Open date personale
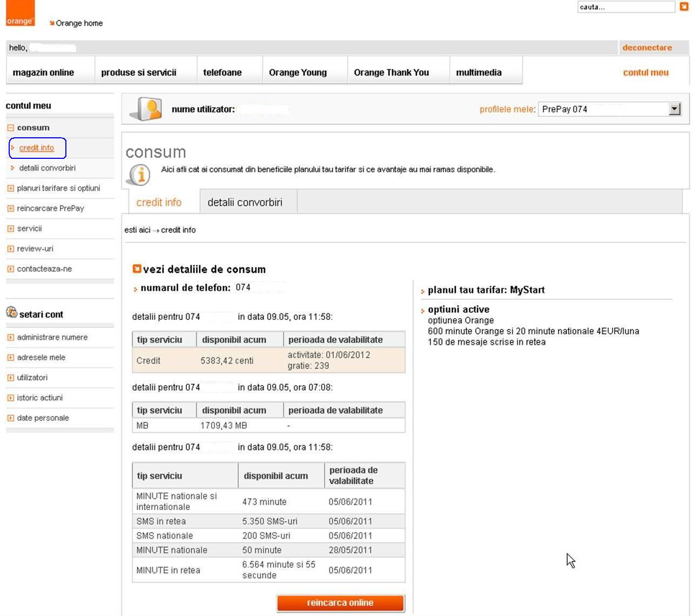Viewport: 694px width, 616px height. tap(43, 418)
